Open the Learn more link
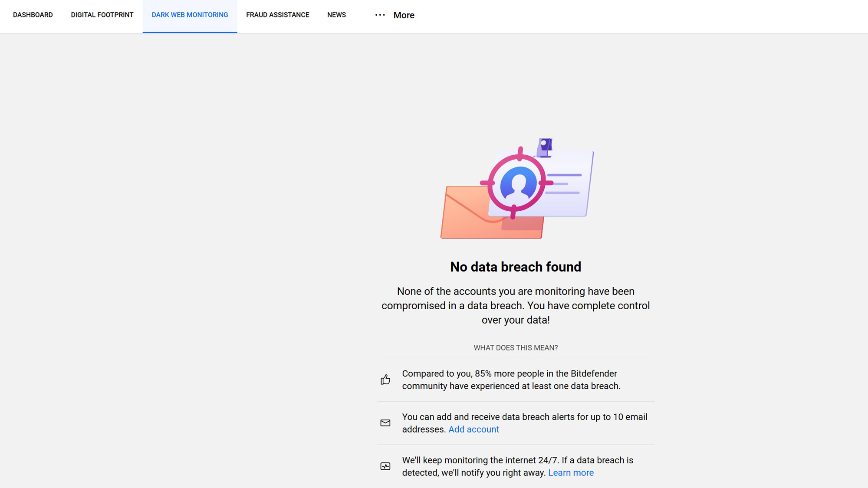The height and width of the screenshot is (488, 868). point(571,473)
